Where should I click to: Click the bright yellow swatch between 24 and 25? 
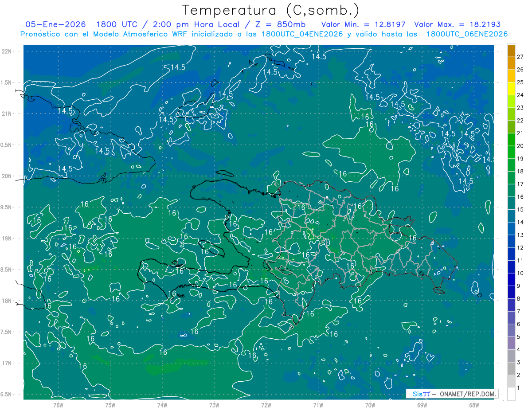(511, 89)
